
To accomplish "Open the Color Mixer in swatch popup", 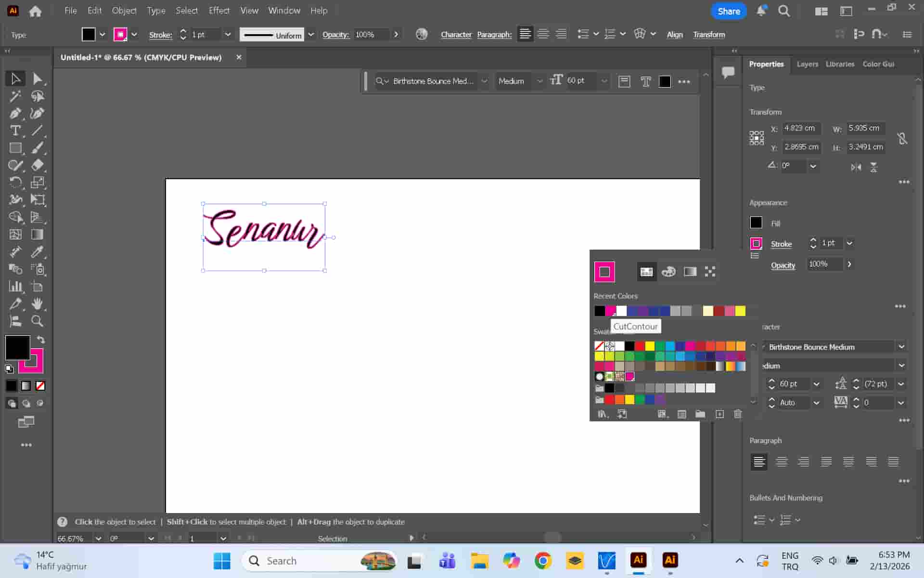I will [x=668, y=272].
